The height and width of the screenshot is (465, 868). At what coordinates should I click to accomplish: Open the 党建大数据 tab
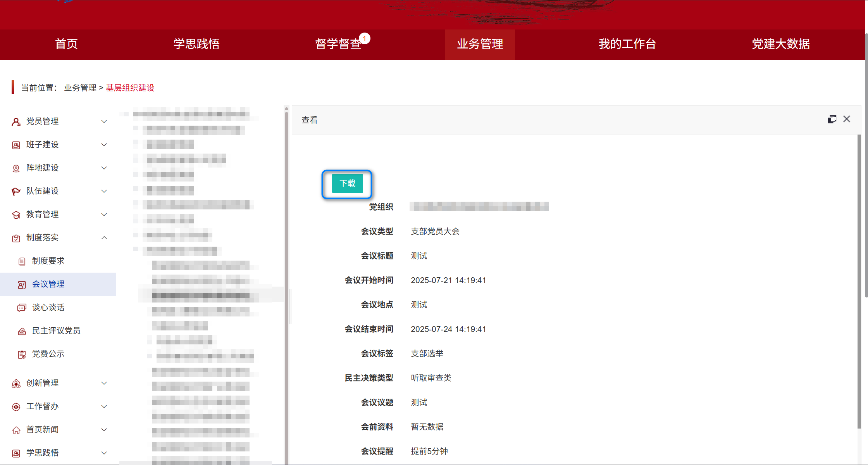(781, 44)
